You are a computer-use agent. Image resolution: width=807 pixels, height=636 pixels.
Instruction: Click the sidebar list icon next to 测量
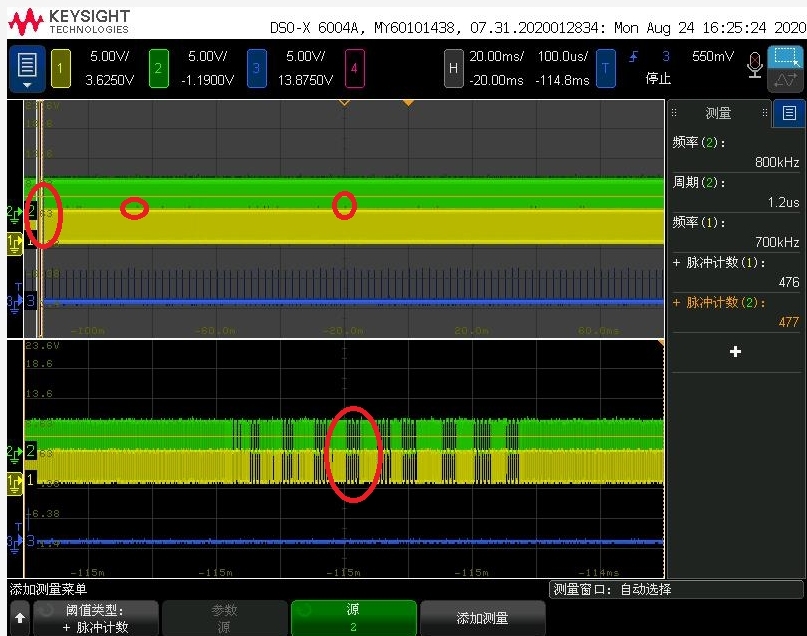[x=789, y=113]
